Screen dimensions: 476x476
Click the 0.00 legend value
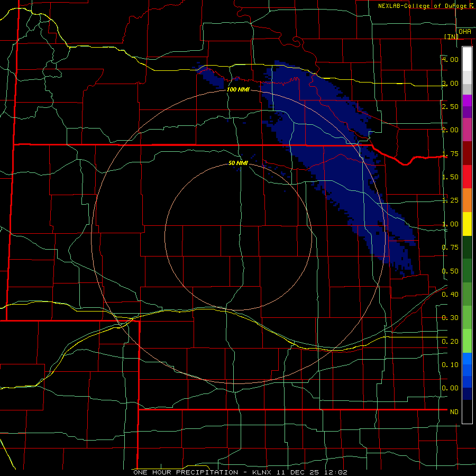point(450,388)
